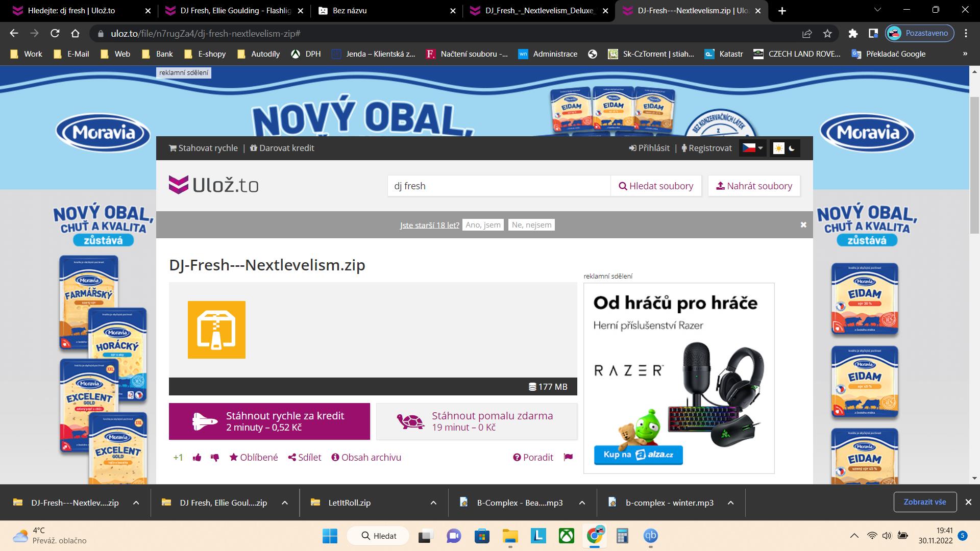Switch to dark mode moon toggle
This screenshot has width=980, height=551.
click(792, 148)
